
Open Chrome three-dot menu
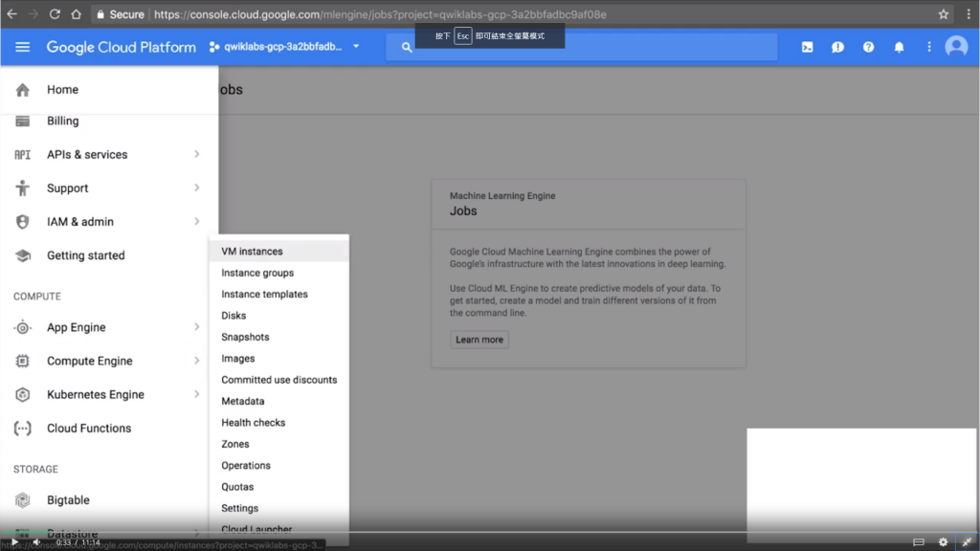tap(969, 13)
